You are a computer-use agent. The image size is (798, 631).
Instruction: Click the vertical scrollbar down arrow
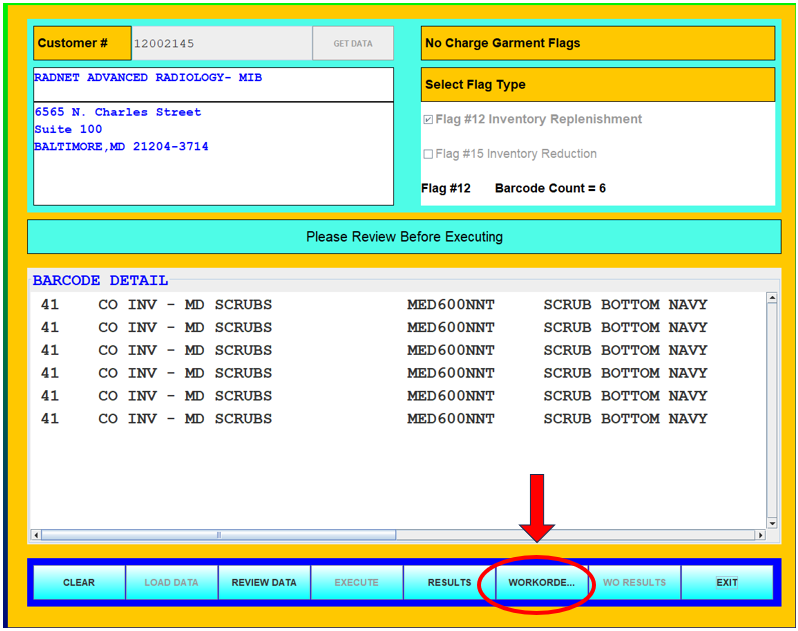pyautogui.click(x=771, y=523)
